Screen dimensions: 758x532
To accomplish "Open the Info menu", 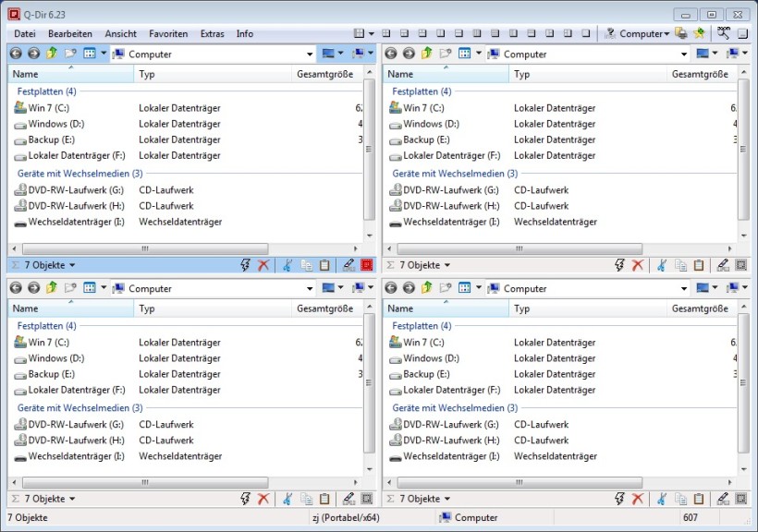I will point(245,34).
